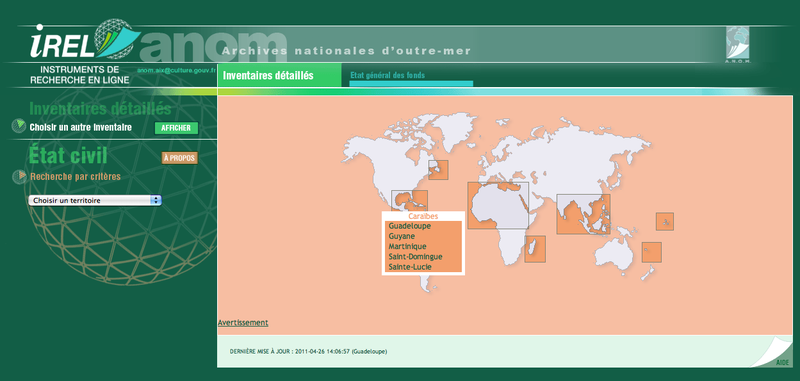Image resolution: width=800 pixels, height=381 pixels.
Task: Select the Madagascar region on the map
Action: pyautogui.click(x=535, y=249)
